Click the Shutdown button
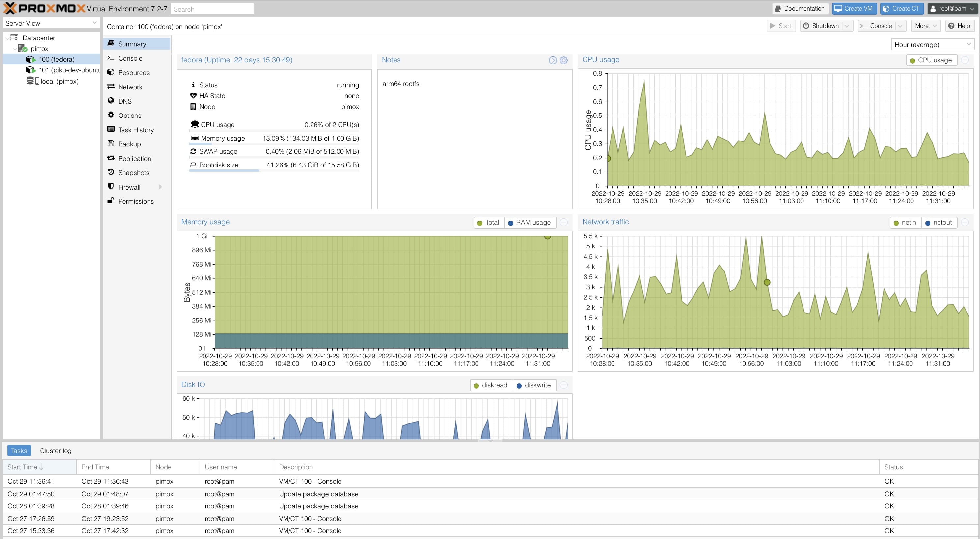This screenshot has width=980, height=539. (821, 26)
